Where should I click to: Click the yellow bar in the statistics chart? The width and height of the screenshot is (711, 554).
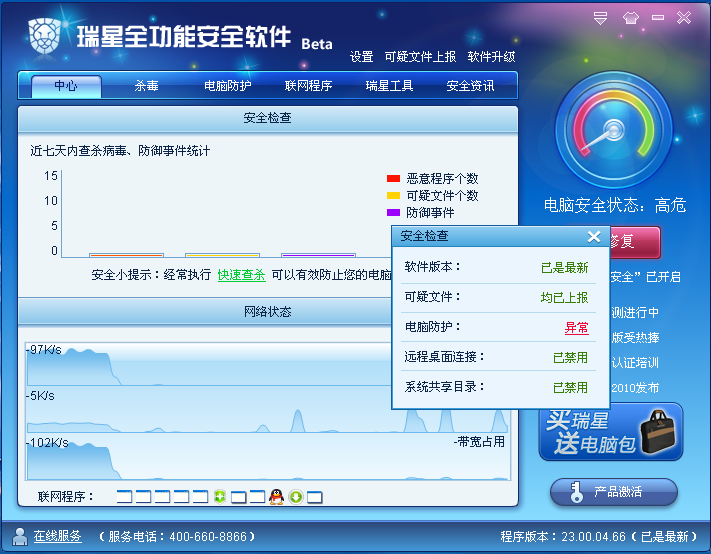pos(222,255)
